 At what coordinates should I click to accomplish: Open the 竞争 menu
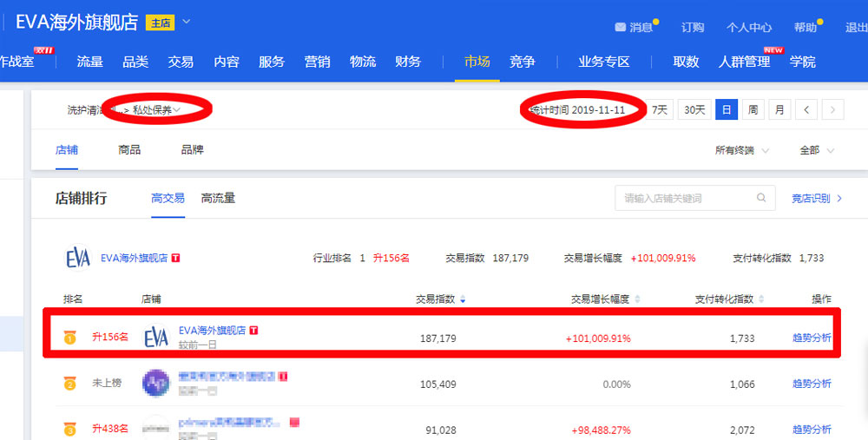click(x=522, y=62)
